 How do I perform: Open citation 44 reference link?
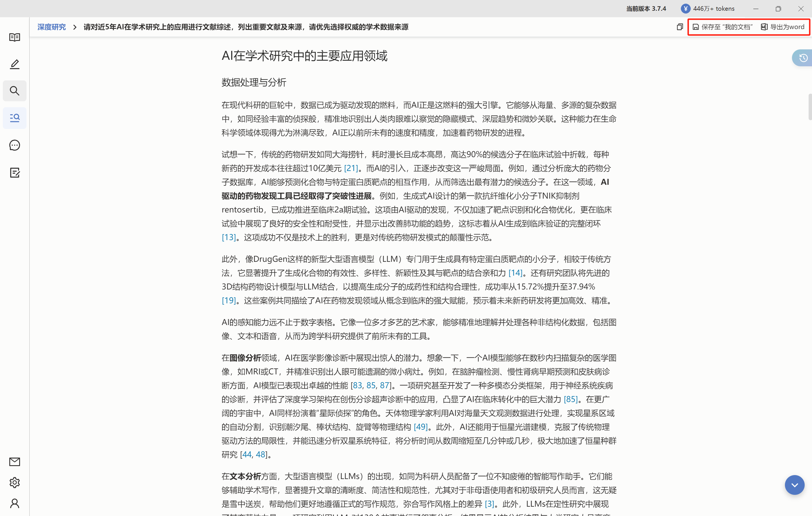pos(247,454)
